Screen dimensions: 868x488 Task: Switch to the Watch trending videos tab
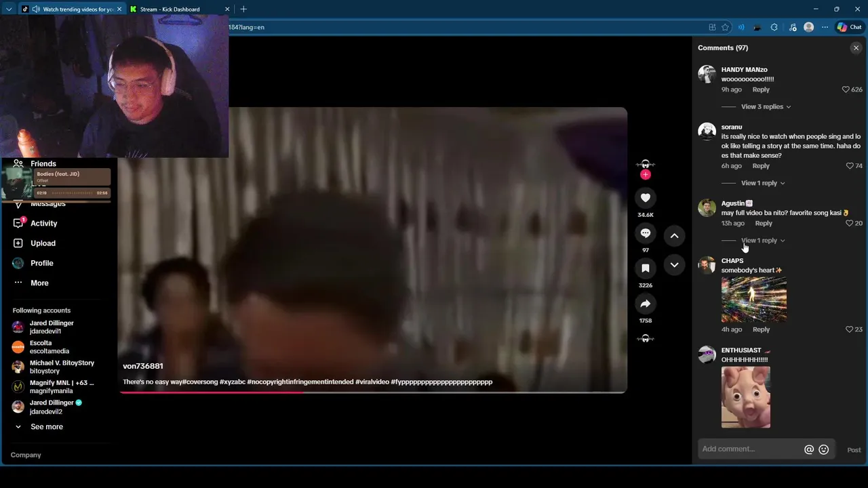click(71, 9)
